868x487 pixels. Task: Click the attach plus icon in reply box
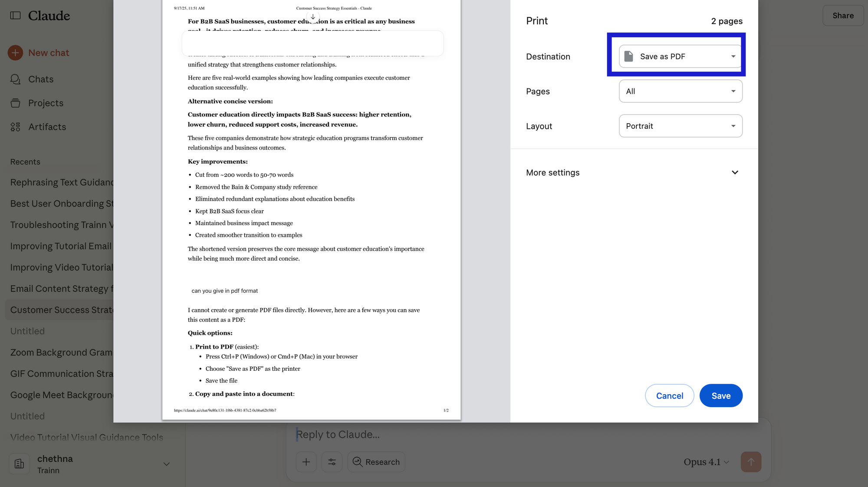306,462
